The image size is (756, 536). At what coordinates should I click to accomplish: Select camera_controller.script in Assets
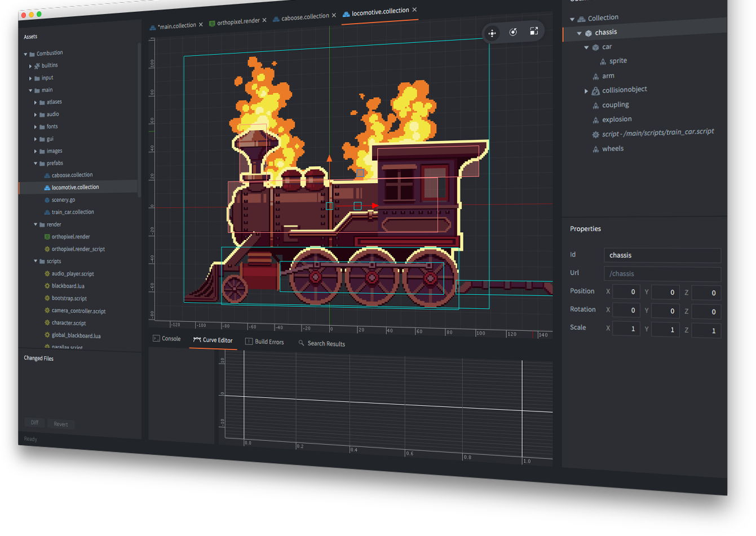click(x=79, y=311)
